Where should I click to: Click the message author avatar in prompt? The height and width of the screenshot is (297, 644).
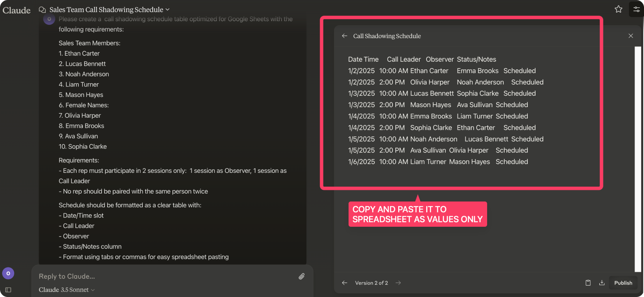click(49, 19)
